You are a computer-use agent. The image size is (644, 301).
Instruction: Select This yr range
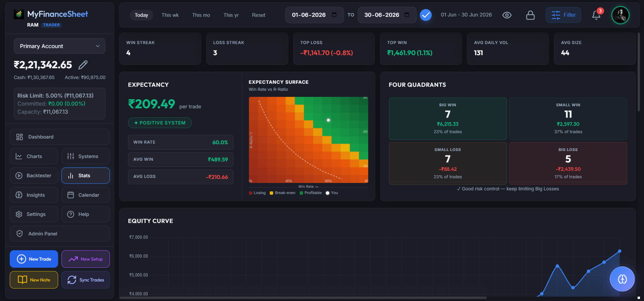[231, 15]
